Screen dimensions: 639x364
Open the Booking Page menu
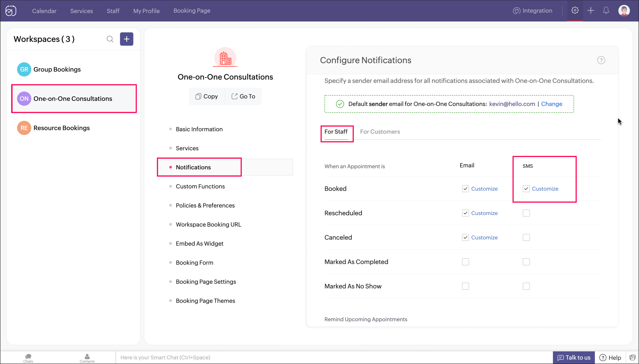pos(192,11)
